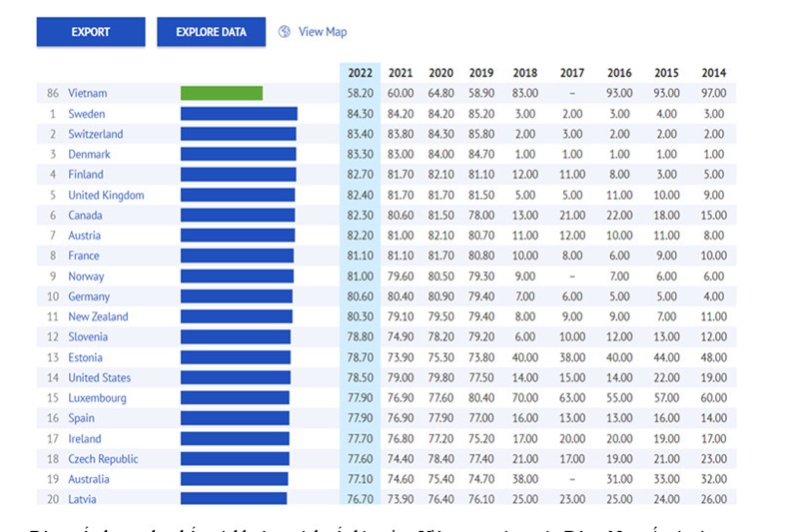Open the United States country link
The image size is (799, 532).
click(99, 377)
